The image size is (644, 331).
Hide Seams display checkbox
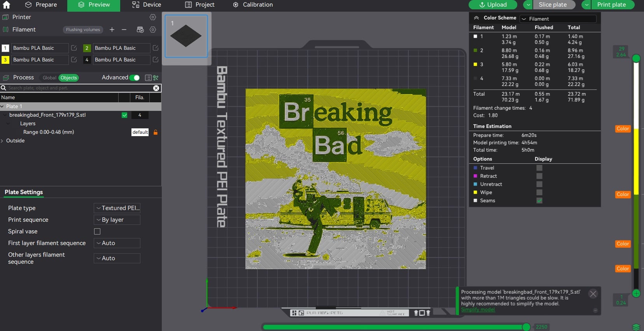point(539,201)
